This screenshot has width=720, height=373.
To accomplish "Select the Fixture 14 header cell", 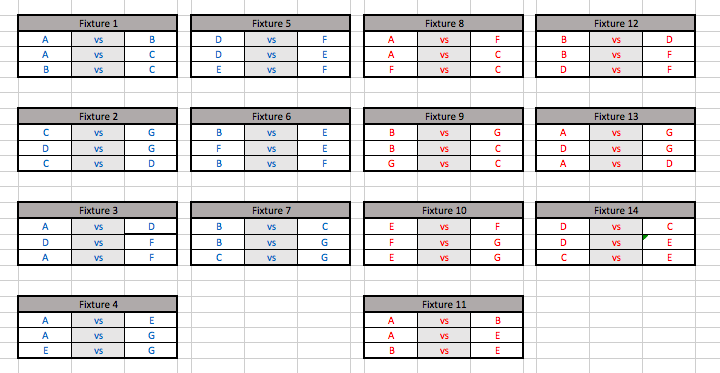I will [x=616, y=210].
